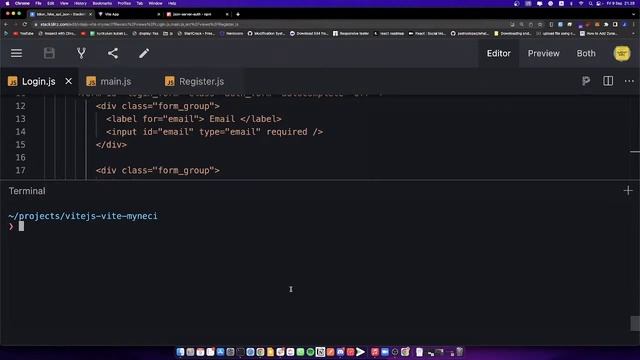Open the YouTube bookmark
The image size is (640, 360).
(24, 33)
